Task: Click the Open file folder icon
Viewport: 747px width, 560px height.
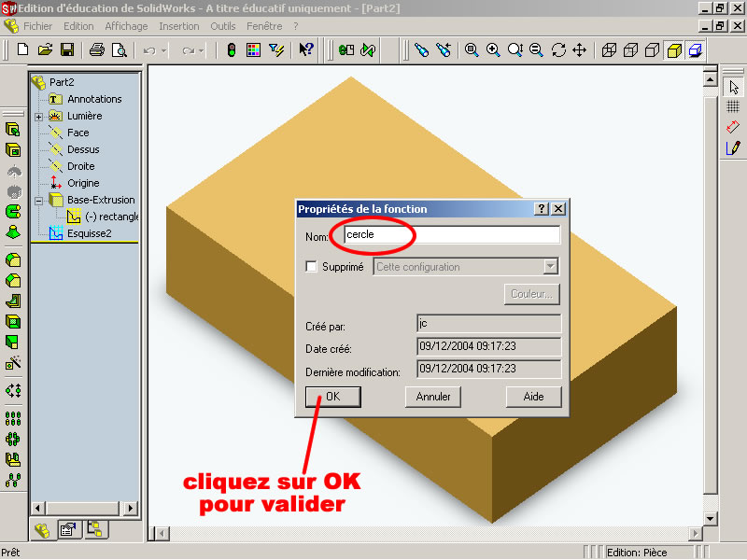Action: pyautogui.click(x=45, y=49)
